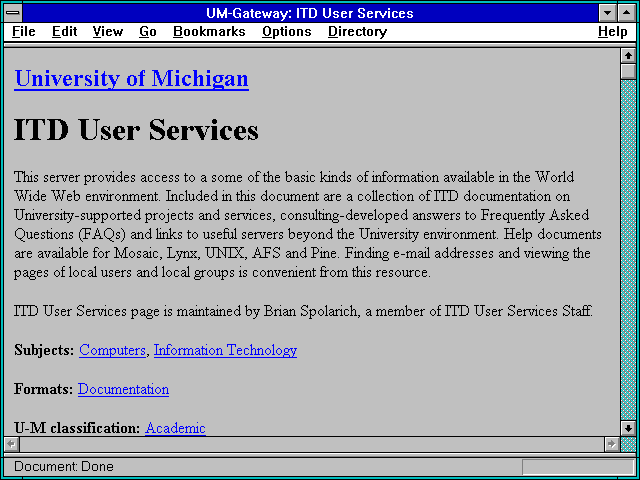640x480 pixels.
Task: Open the Options menu
Action: click(287, 32)
